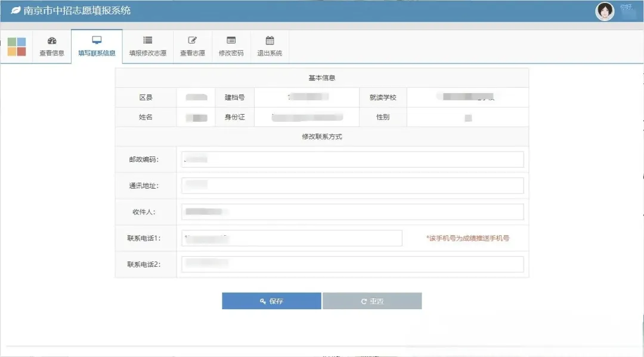Open the user avatar in the header
Image resolution: width=644 pixels, height=357 pixels.
(x=605, y=11)
